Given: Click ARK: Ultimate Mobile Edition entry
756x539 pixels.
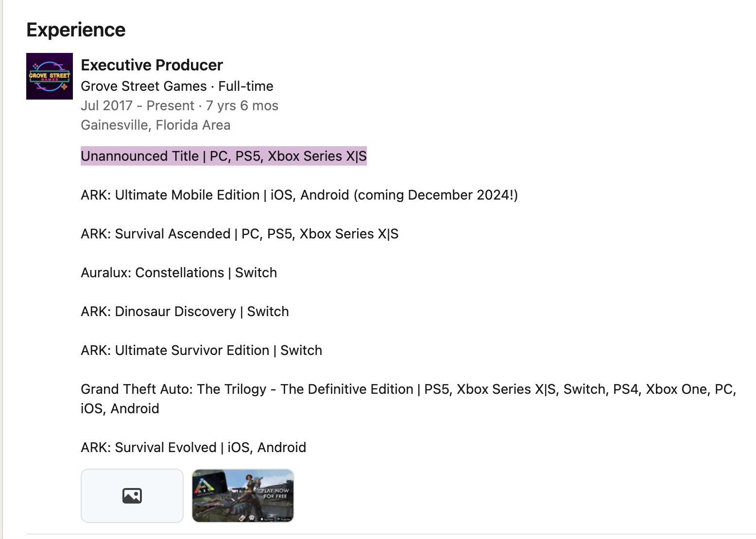Looking at the screenshot, I should point(299,195).
